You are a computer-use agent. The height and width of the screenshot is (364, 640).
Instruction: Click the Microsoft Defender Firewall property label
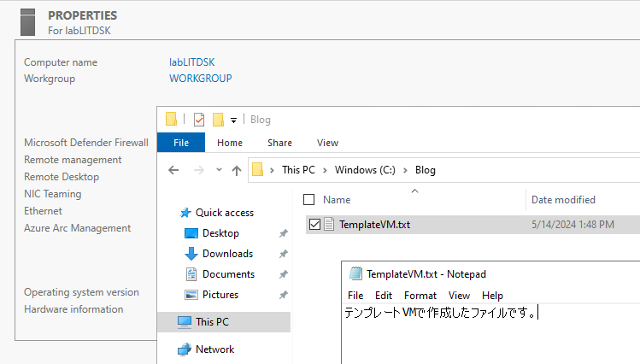[86, 143]
